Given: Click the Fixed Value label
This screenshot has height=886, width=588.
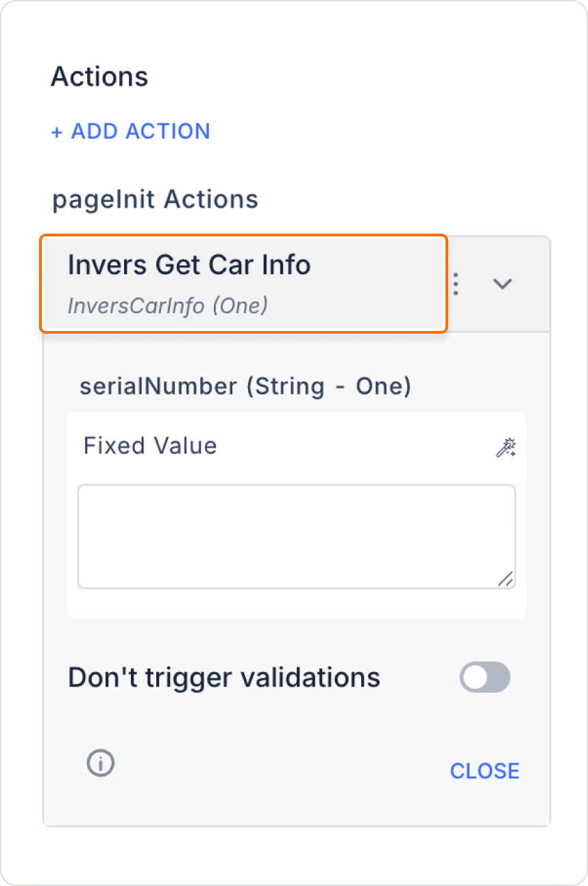Looking at the screenshot, I should [150, 446].
